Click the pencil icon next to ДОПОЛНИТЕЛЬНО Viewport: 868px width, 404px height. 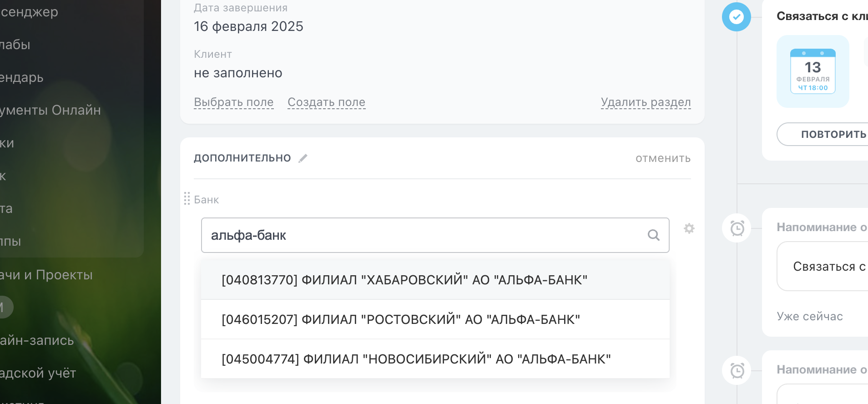point(303,158)
